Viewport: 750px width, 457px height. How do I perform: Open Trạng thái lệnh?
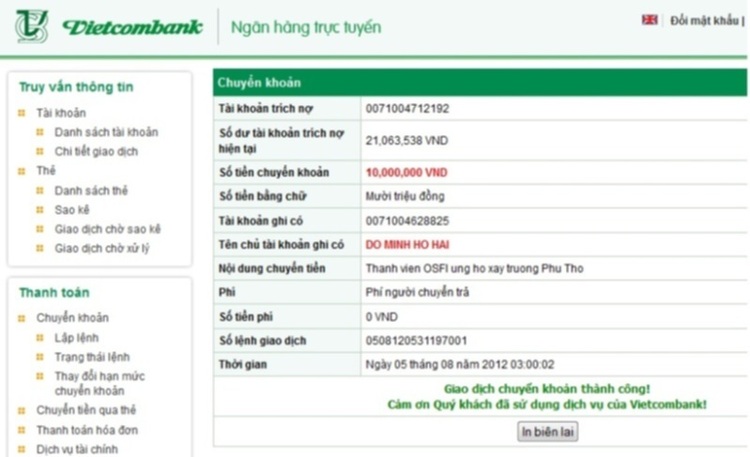tap(92, 357)
